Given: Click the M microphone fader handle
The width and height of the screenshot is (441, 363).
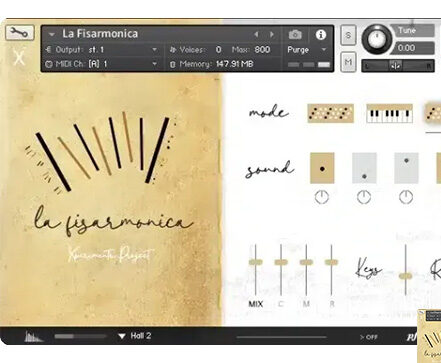Looking at the screenshot, I should click(306, 262).
